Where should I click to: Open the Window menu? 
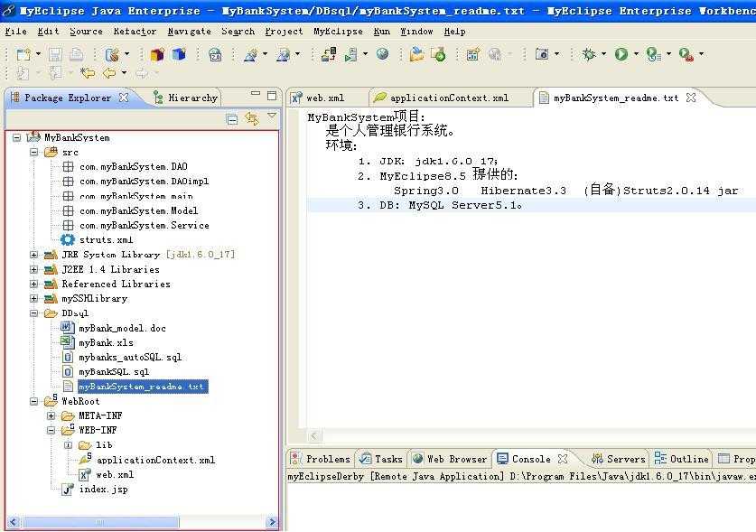pyautogui.click(x=416, y=32)
